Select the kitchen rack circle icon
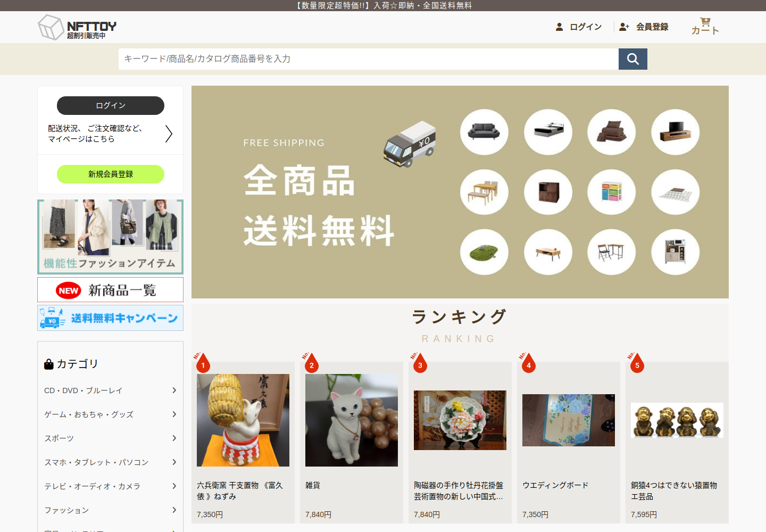This screenshot has height=532, width=766. (x=675, y=252)
